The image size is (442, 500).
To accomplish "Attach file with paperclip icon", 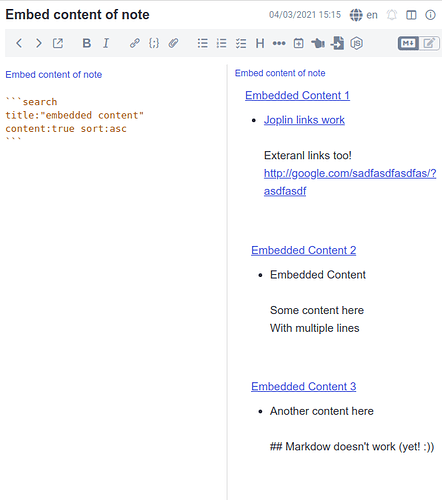I will pos(173,43).
